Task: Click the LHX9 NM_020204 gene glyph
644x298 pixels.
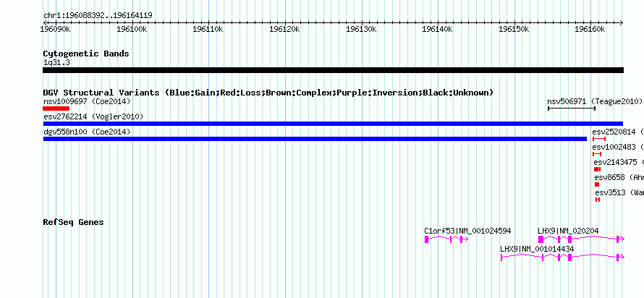Action: tap(581, 239)
